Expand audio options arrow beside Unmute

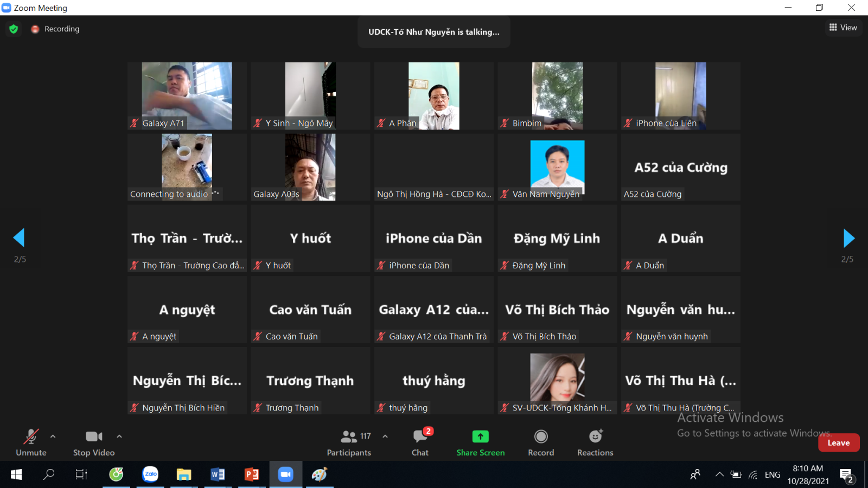(53, 436)
